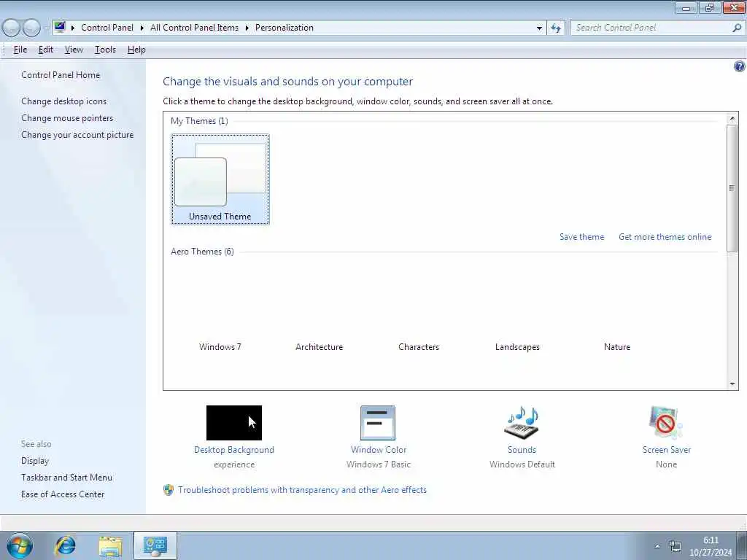Screen dimensions: 747x560
Task: Click the Personalization breadcrumb
Action: (x=285, y=28)
